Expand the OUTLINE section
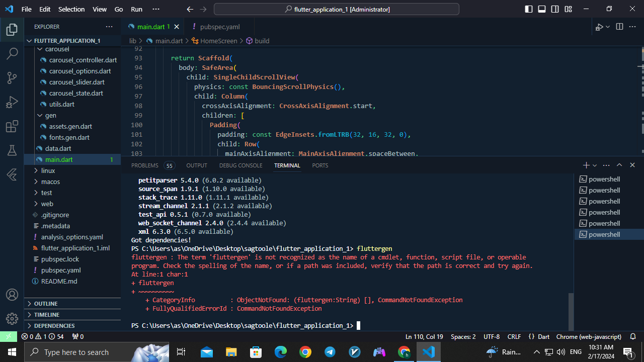The image size is (644, 362). (x=72, y=304)
